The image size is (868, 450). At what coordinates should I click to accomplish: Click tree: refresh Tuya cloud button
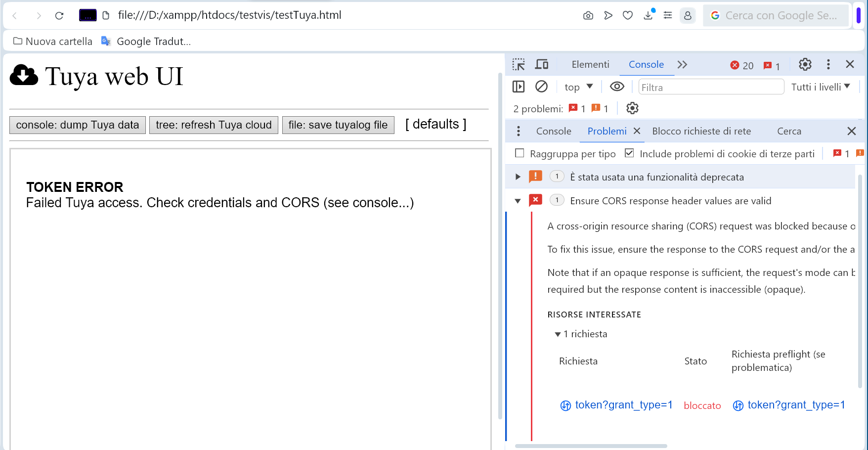[x=214, y=125]
